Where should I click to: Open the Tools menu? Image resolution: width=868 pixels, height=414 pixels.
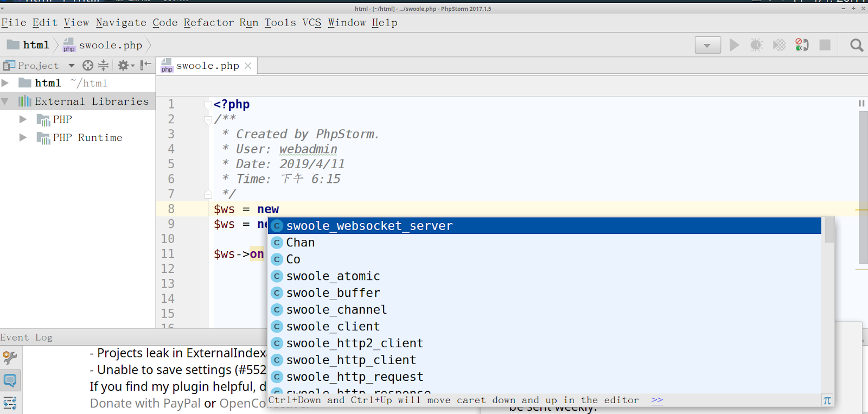coord(280,23)
